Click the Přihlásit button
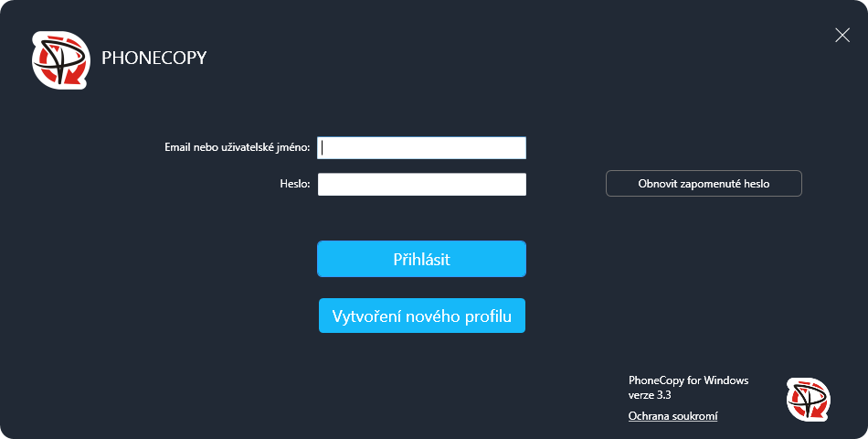The width and height of the screenshot is (868, 439). pos(421,259)
